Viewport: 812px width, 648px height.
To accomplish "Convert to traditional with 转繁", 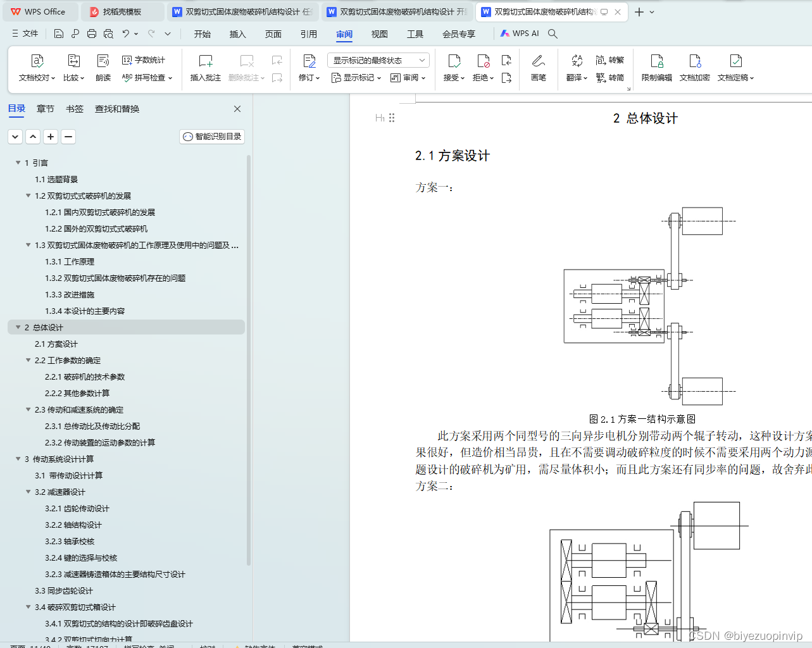I will [610, 60].
